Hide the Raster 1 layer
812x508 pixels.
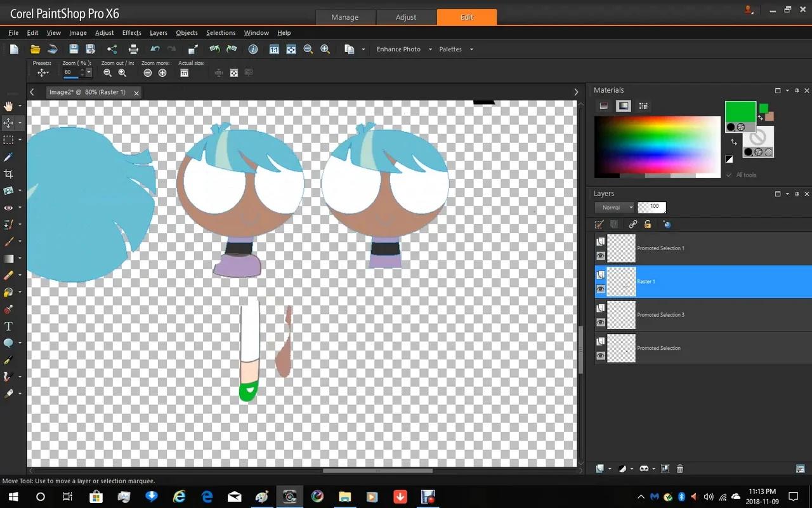pos(600,289)
